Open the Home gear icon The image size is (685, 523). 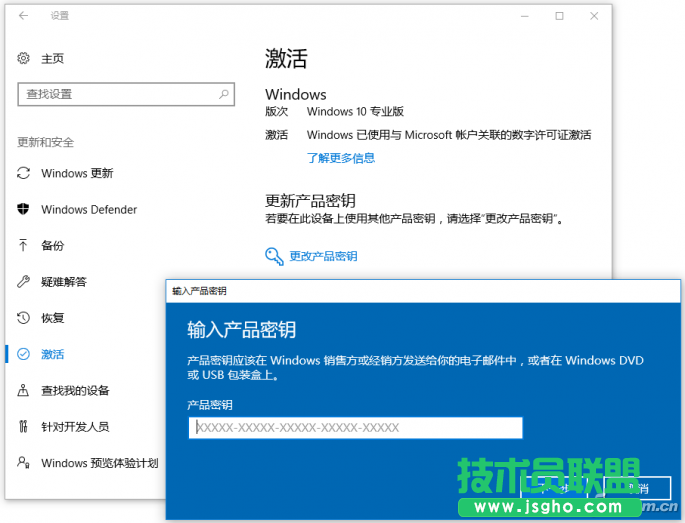(x=23, y=58)
